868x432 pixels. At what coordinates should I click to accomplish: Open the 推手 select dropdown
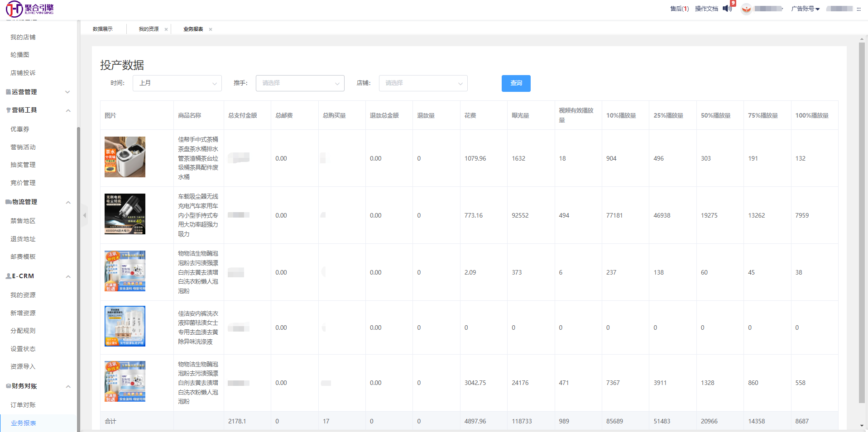point(300,83)
